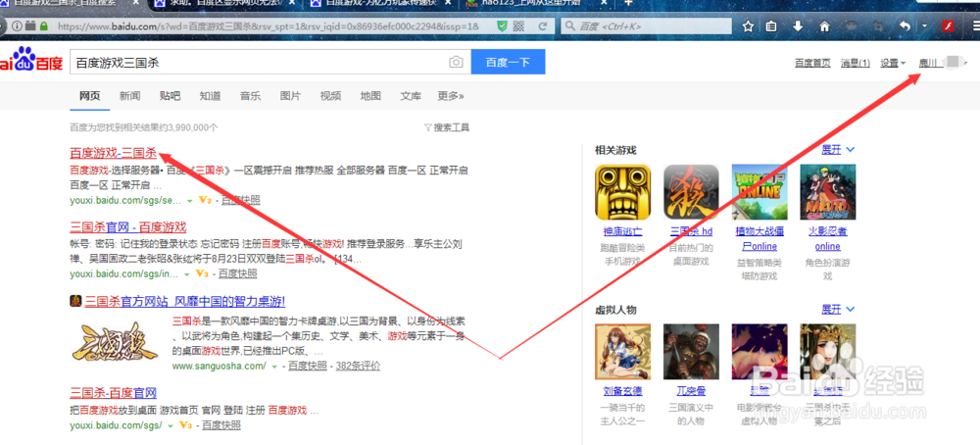Switch to the 图片 search tab
The width and height of the screenshot is (980, 445).
point(291,96)
